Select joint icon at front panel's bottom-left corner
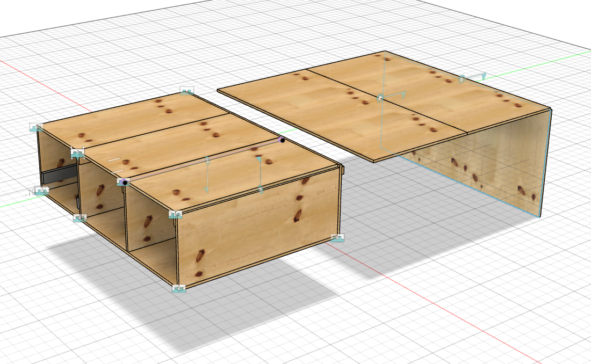 coord(179,289)
